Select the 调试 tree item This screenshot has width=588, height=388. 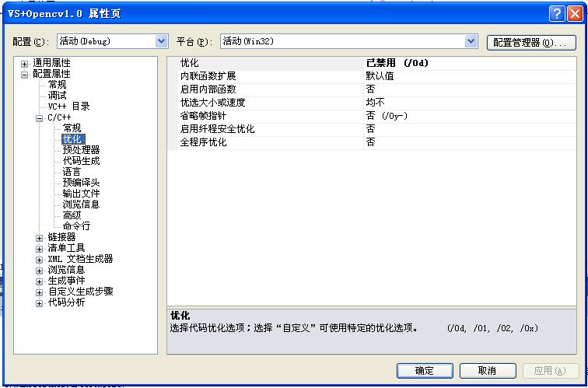[x=57, y=96]
